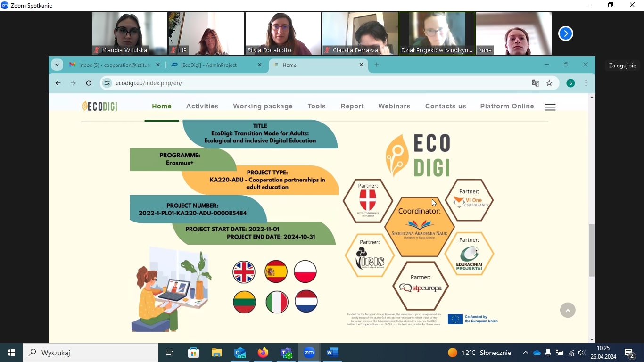Select the Italian flag

click(277, 302)
